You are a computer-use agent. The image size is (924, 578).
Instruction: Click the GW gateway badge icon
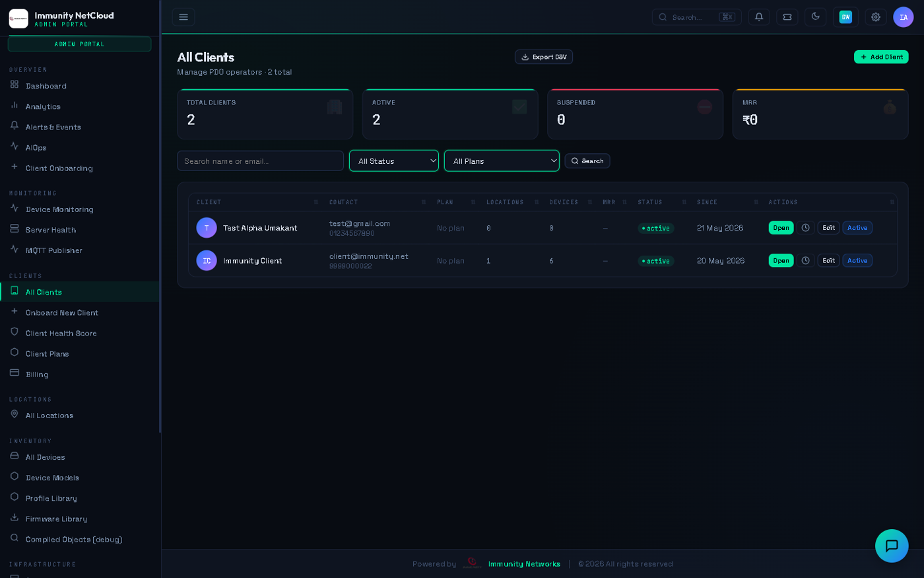(845, 17)
